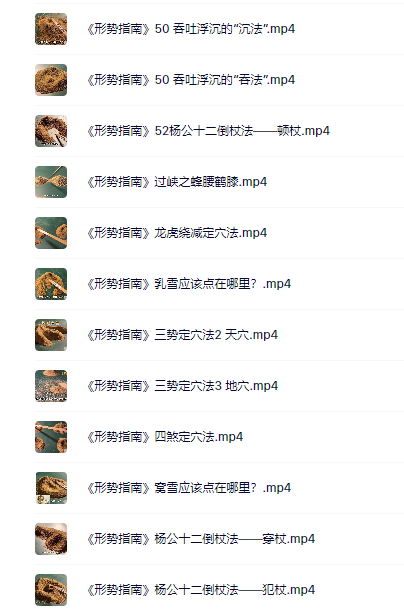Screen dimensions: 404x609
Task: Open thumbnail of 三势定穴法3 地穴 video
Action: pos(51,386)
